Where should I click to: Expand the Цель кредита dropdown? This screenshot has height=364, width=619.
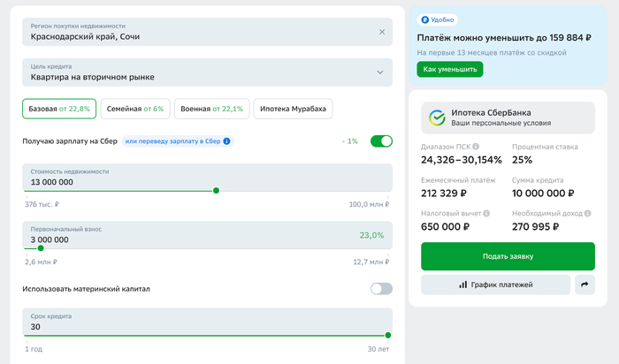tap(380, 72)
